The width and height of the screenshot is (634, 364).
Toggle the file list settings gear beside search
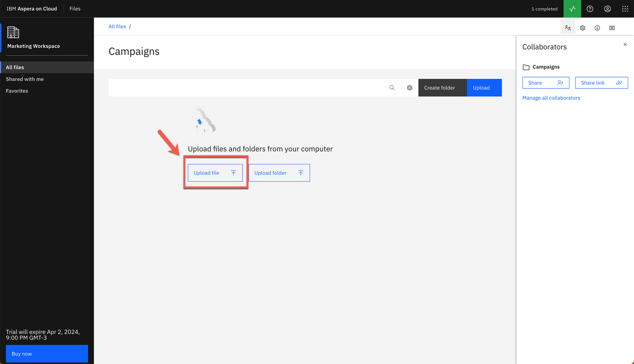pos(409,88)
